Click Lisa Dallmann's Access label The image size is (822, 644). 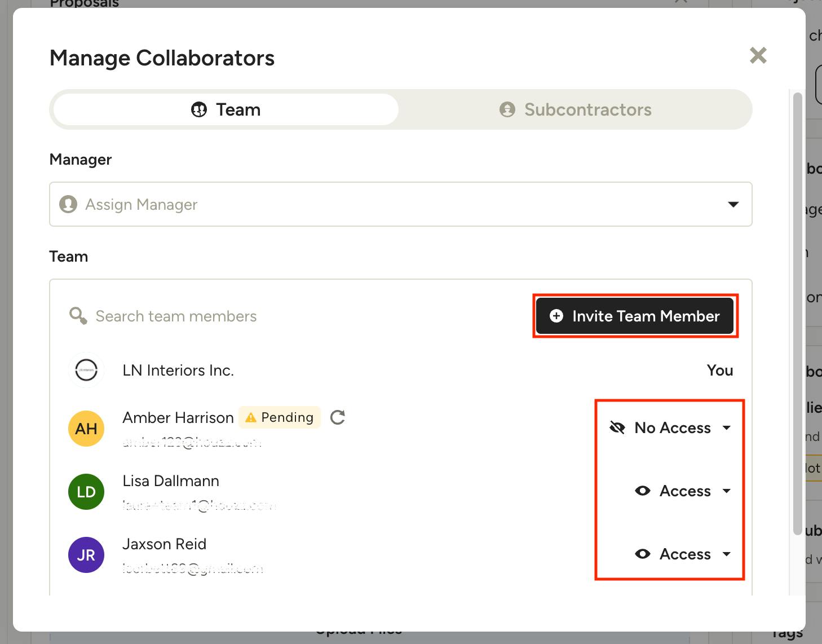[x=685, y=491]
